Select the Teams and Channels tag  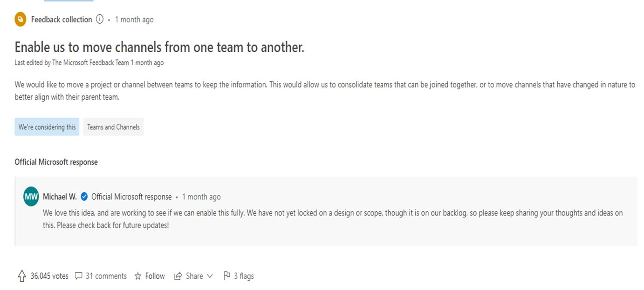(x=113, y=127)
